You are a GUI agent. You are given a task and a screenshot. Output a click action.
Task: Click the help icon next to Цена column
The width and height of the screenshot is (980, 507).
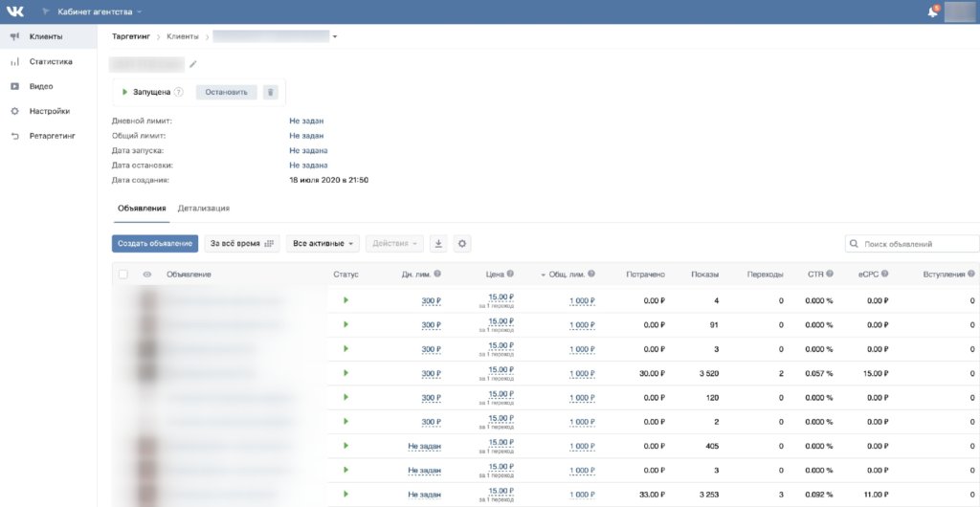pyautogui.click(x=510, y=275)
